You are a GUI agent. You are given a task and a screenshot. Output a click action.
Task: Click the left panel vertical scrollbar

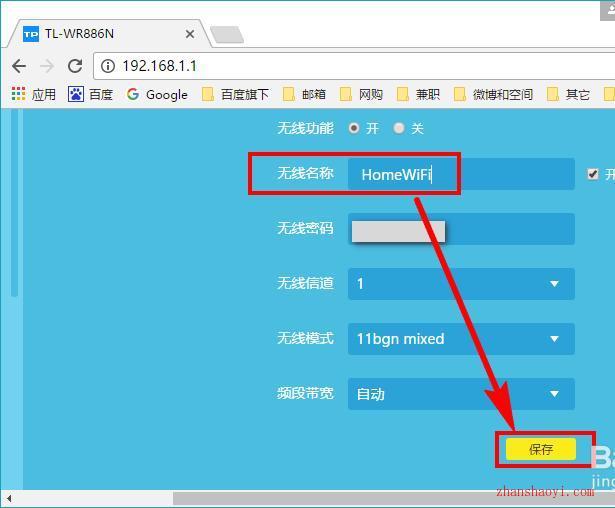point(15,202)
